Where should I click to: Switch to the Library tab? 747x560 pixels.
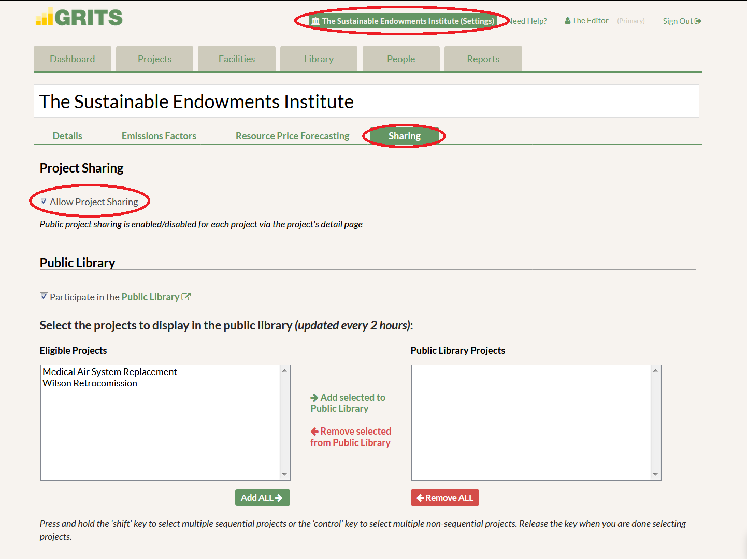[x=319, y=59]
